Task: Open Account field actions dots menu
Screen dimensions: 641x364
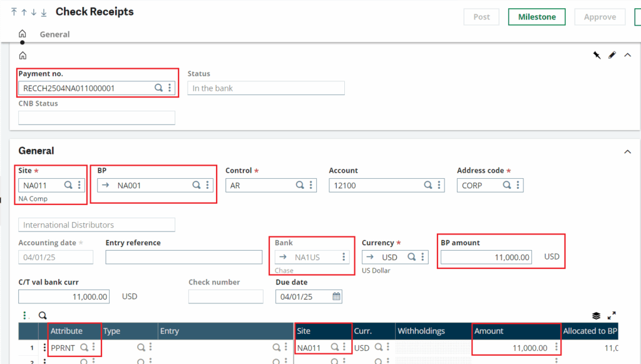Action: (x=439, y=185)
